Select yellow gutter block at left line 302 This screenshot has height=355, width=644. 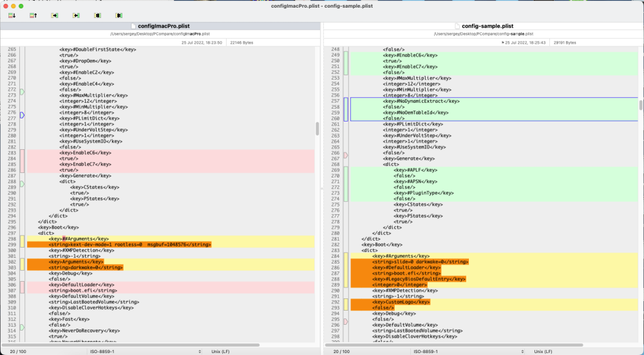[x=22, y=264]
